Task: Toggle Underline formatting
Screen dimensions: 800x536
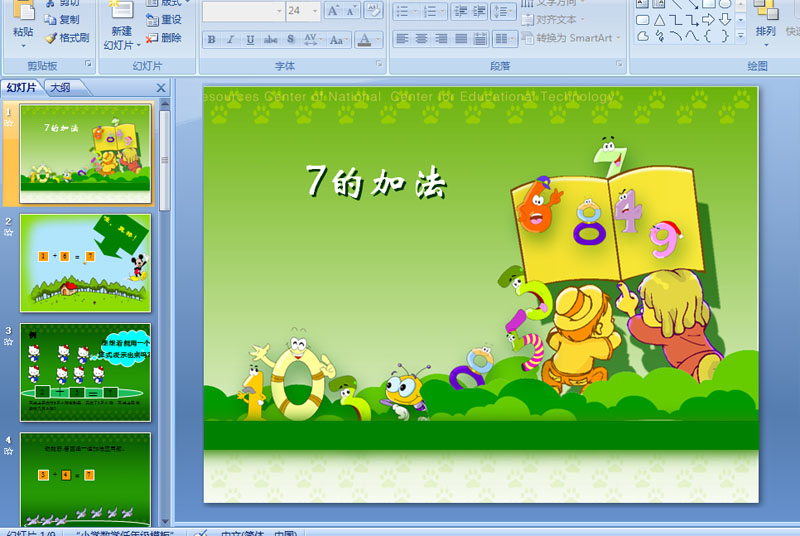Action: (250, 39)
